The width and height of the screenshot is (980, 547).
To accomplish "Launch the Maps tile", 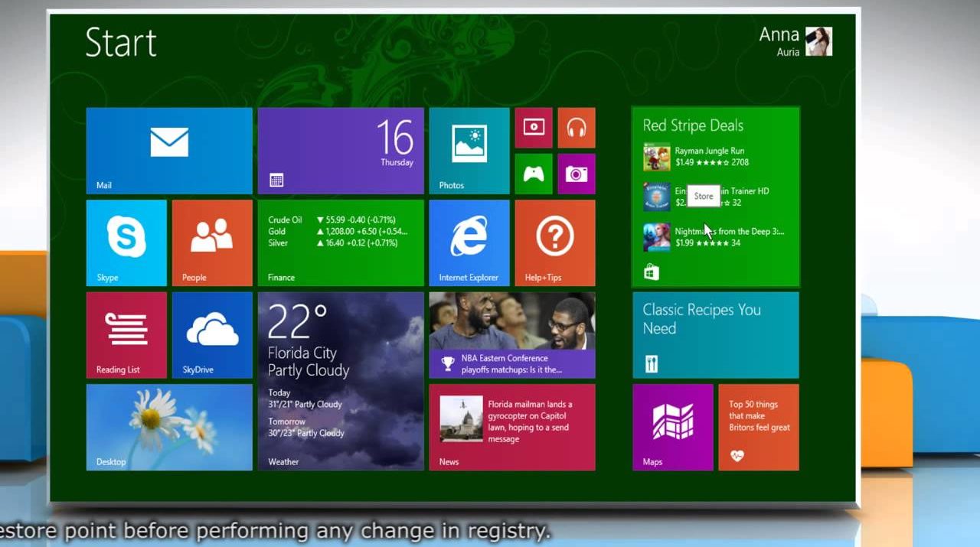I will click(x=672, y=427).
